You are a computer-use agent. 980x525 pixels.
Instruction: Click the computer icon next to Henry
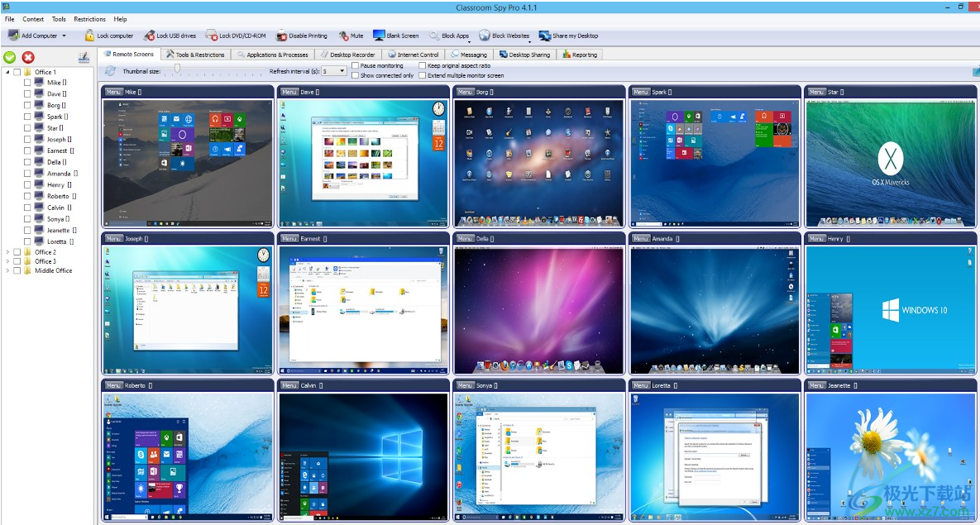(39, 184)
